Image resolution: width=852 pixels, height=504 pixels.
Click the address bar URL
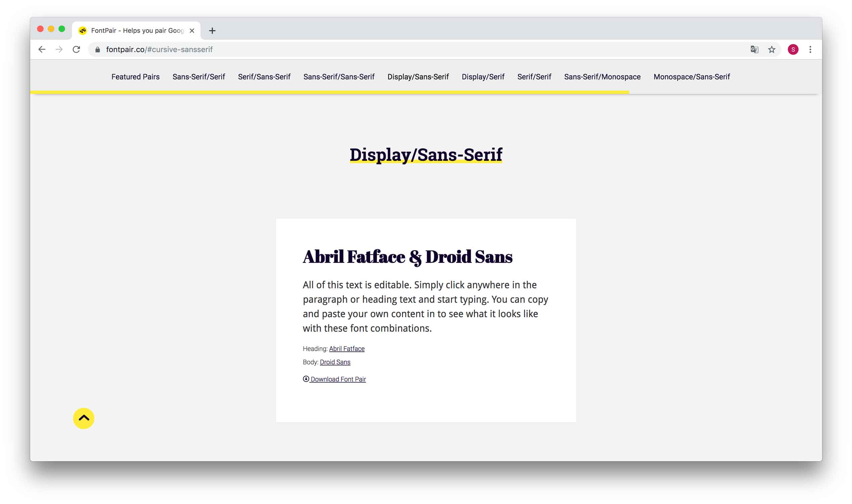coord(159,50)
